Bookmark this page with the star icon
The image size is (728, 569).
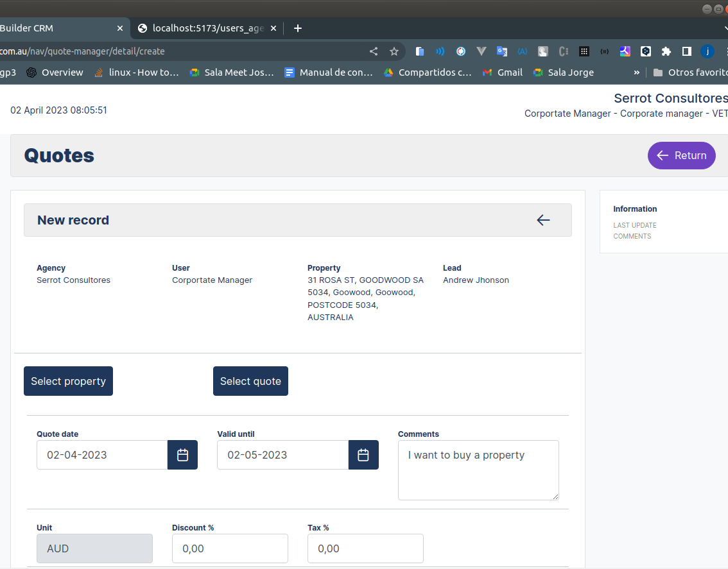click(x=394, y=51)
